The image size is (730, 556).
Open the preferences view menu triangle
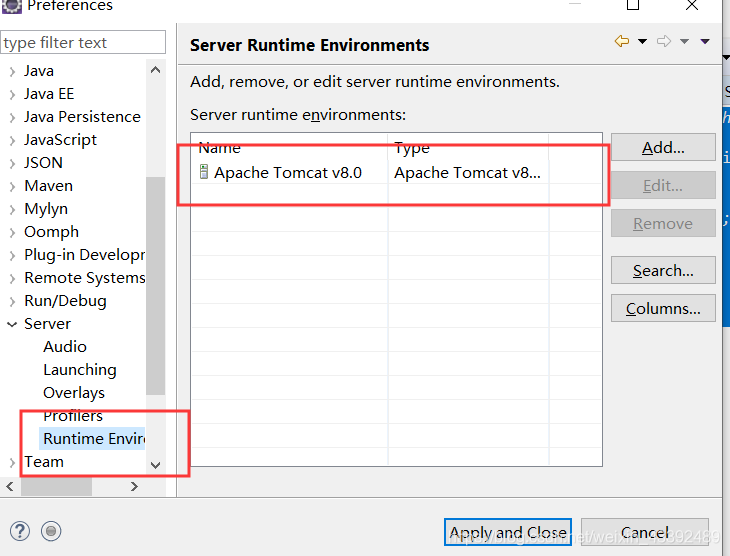tap(705, 41)
